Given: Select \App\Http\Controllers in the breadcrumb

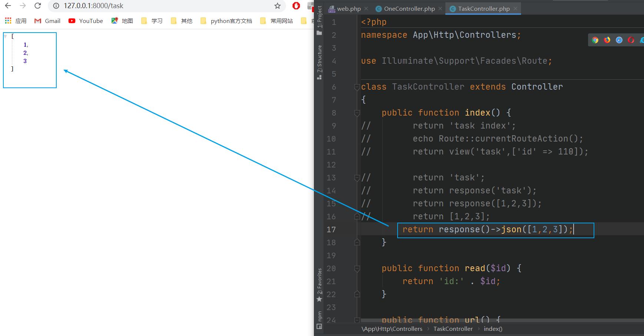Looking at the screenshot, I should [x=392, y=329].
